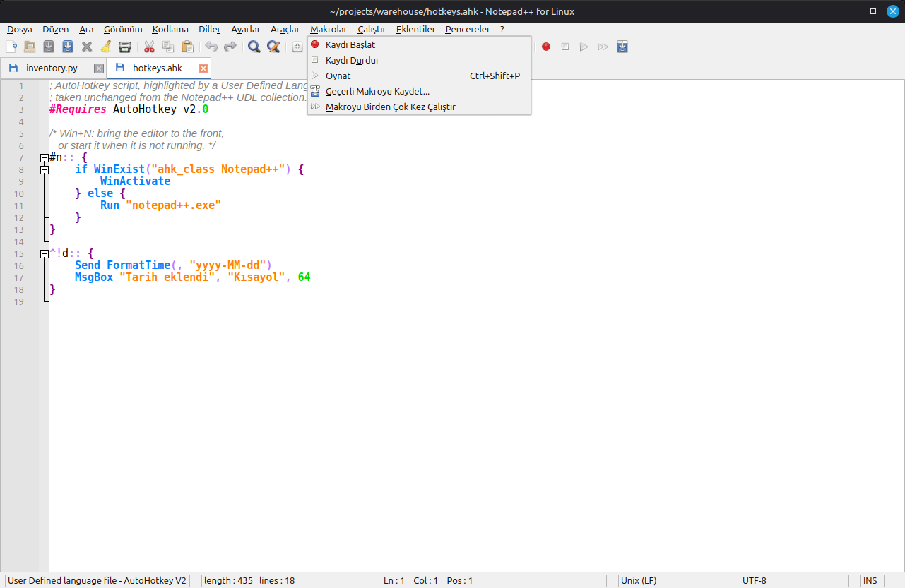Open the Dosya menu
Screen dimensions: 905x588
click(20, 29)
